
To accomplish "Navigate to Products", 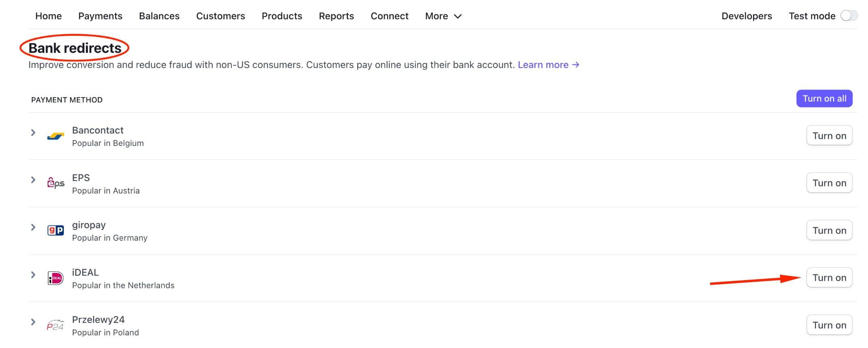I will pos(282,16).
